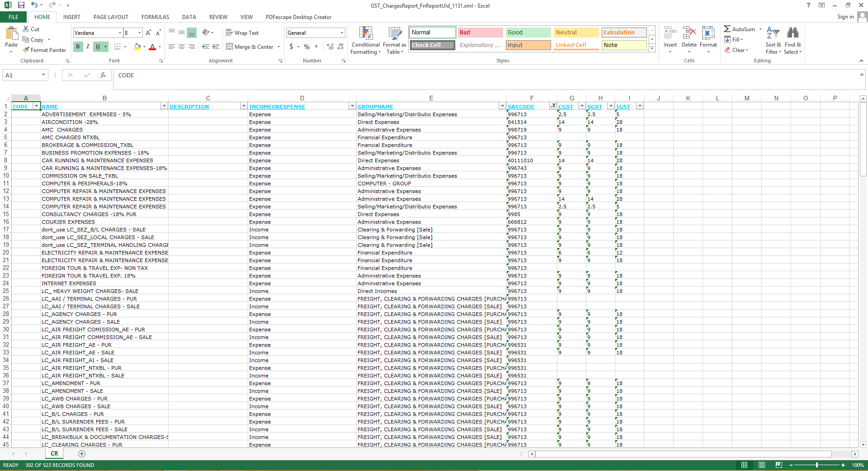This screenshot has width=868, height=471.
Task: Expand the General number format dropdown
Action: [341, 33]
